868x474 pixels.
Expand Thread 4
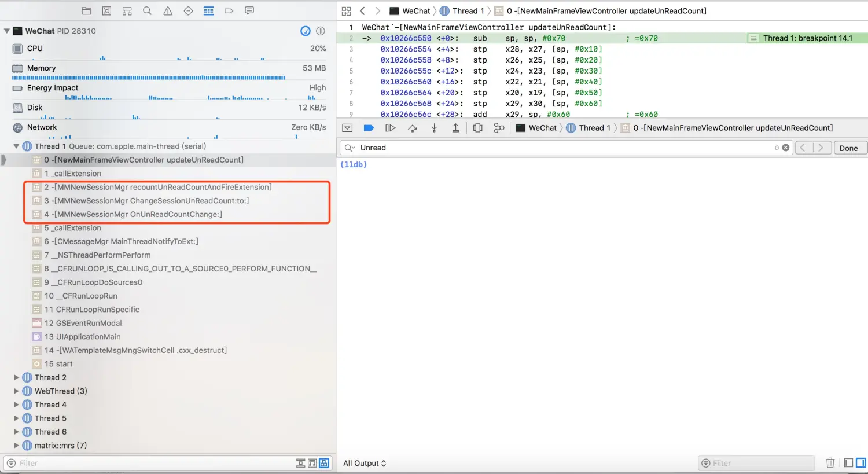pos(16,405)
